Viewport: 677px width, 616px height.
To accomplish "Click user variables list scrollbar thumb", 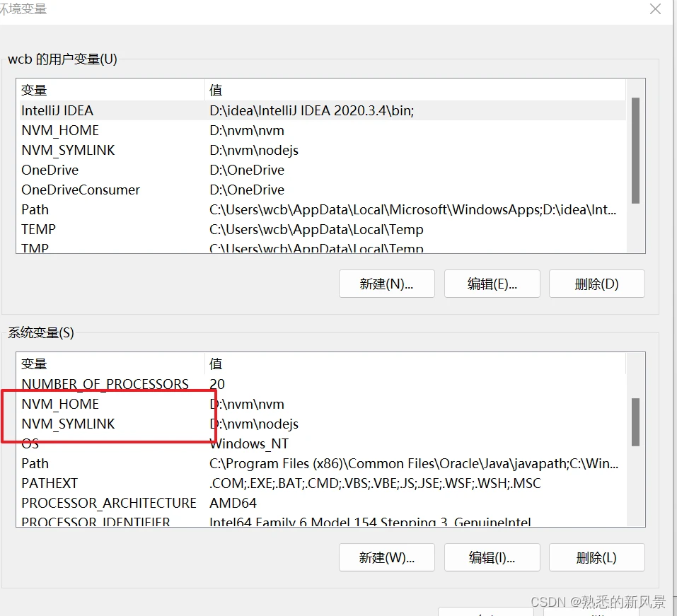I will click(x=635, y=151).
